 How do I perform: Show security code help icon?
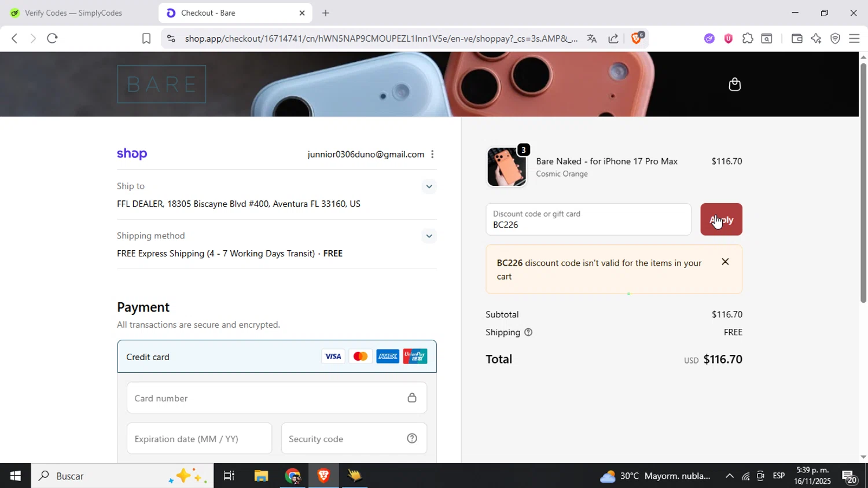point(412,438)
